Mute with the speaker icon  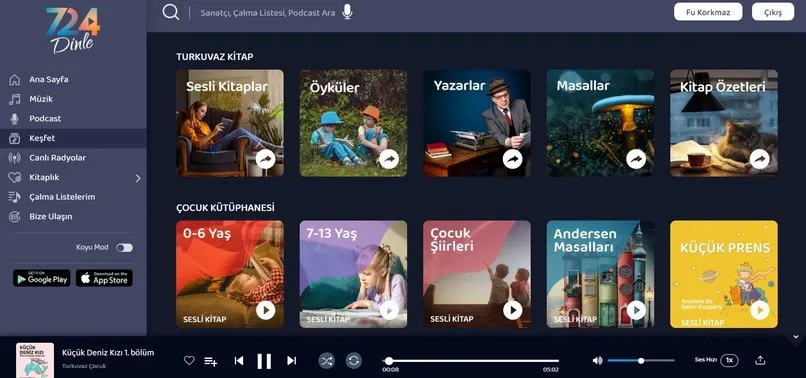pyautogui.click(x=597, y=361)
